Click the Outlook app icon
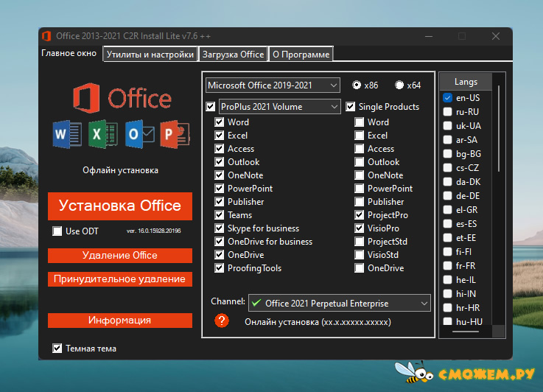 (x=139, y=134)
